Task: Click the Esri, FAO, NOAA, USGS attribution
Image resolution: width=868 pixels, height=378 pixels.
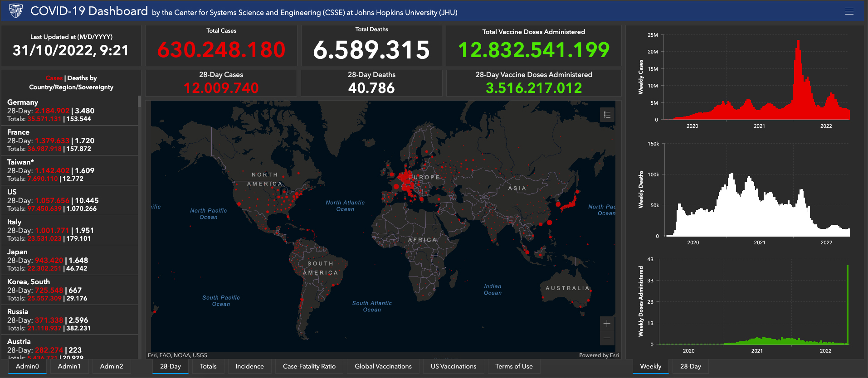Action: tap(177, 355)
